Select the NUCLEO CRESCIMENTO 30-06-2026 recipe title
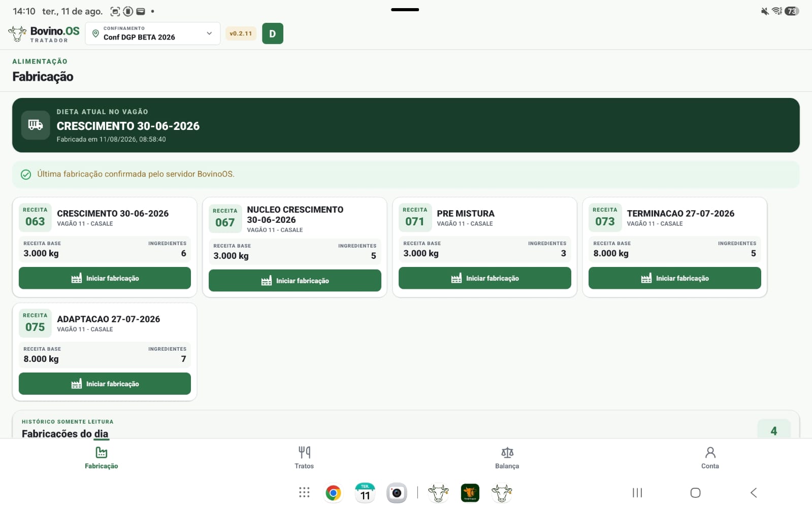 pos(295,215)
